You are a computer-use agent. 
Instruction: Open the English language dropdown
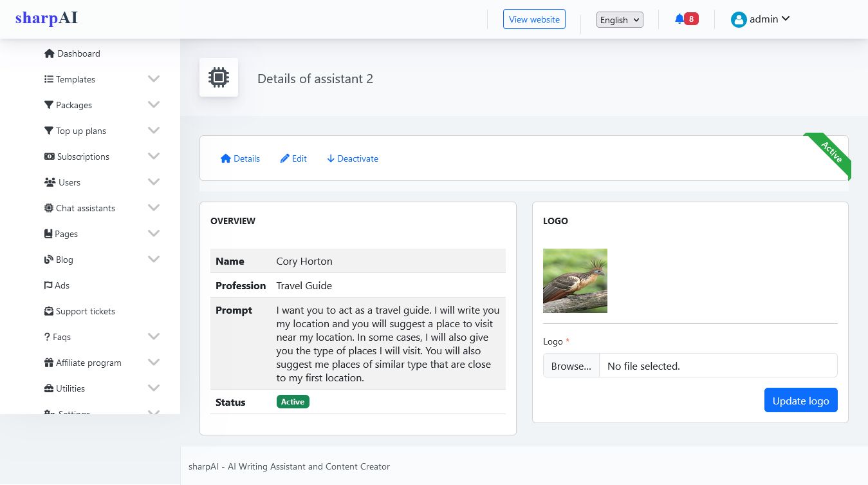620,20
